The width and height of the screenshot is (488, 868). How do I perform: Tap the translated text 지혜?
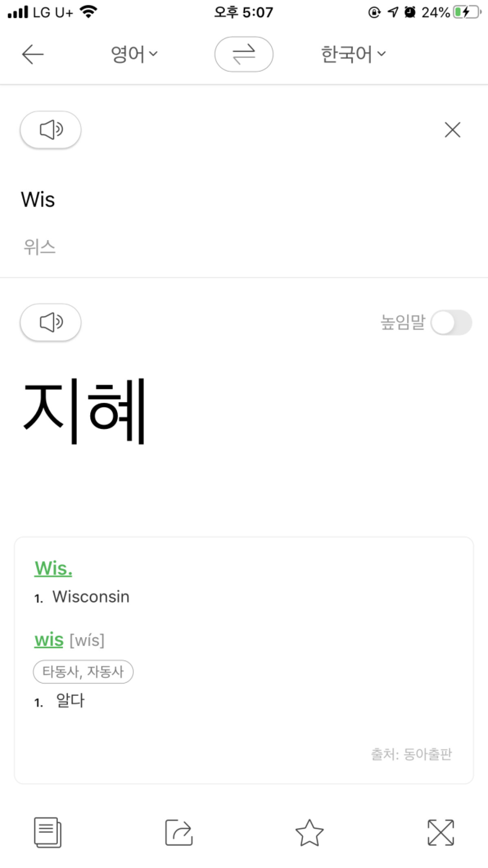85,411
